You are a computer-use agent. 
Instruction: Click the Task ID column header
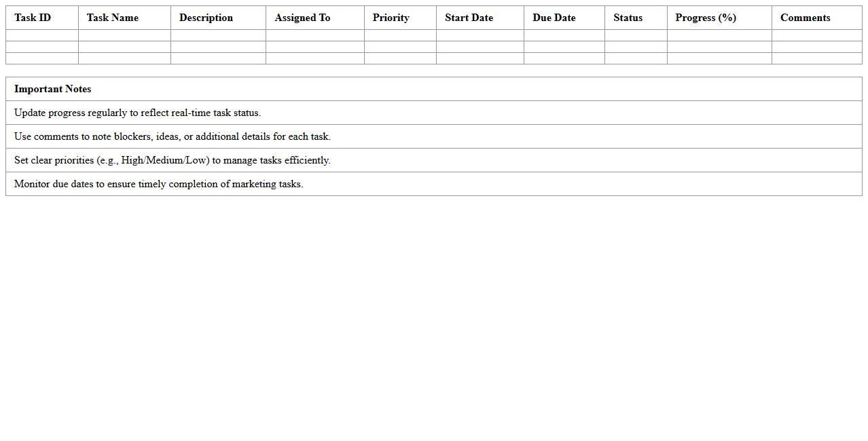33,18
